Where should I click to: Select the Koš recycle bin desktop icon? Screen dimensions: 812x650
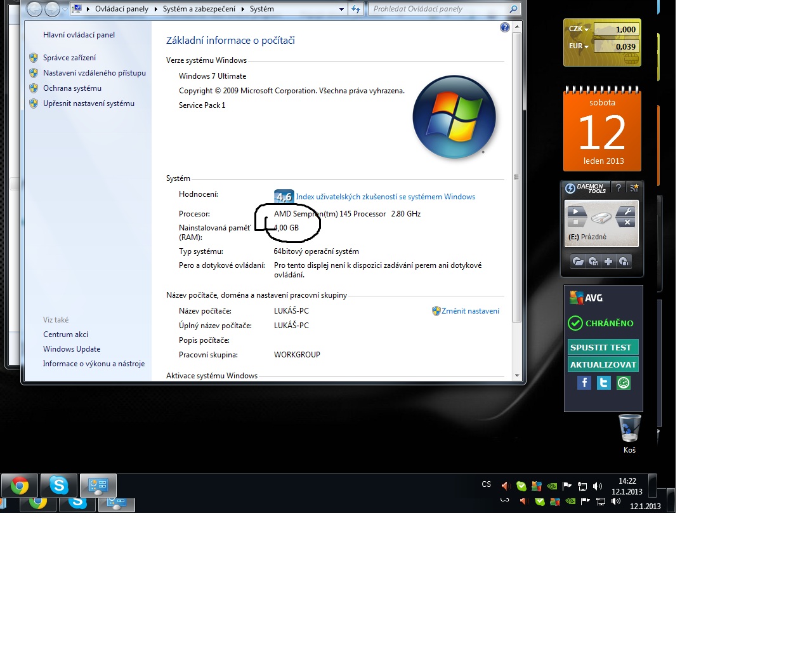[x=629, y=434]
